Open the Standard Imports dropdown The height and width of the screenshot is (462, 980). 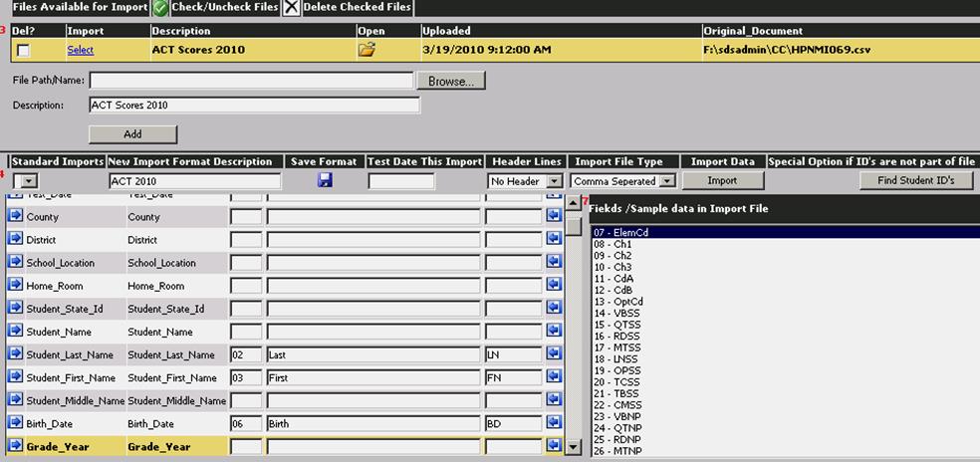(28, 181)
